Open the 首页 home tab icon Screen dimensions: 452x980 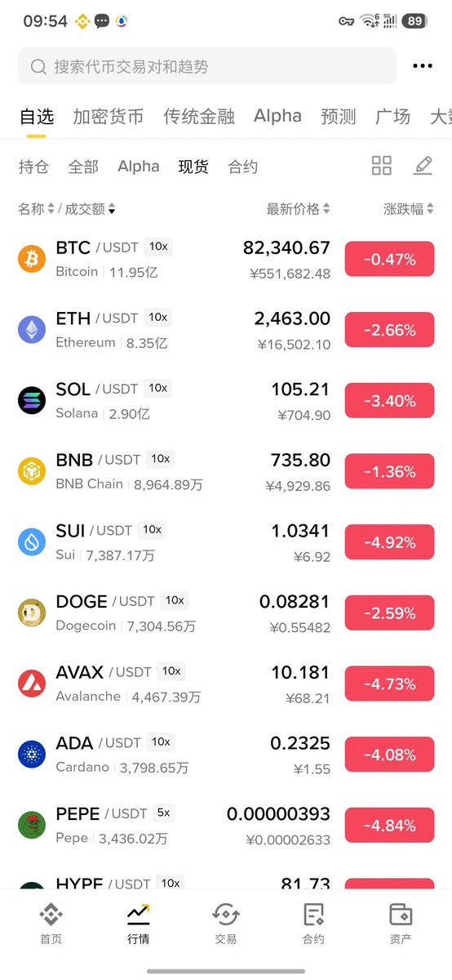(51, 915)
